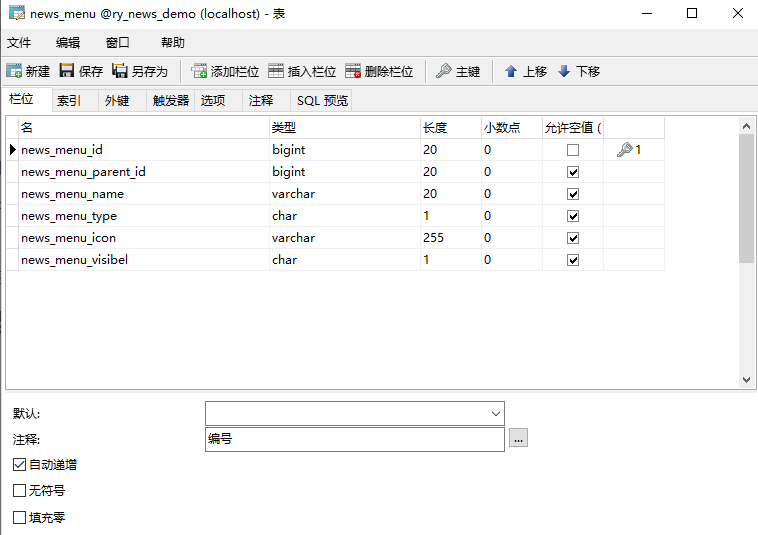The image size is (758, 535).
Task: Click the ... button beside 注释 field
Action: click(x=518, y=438)
